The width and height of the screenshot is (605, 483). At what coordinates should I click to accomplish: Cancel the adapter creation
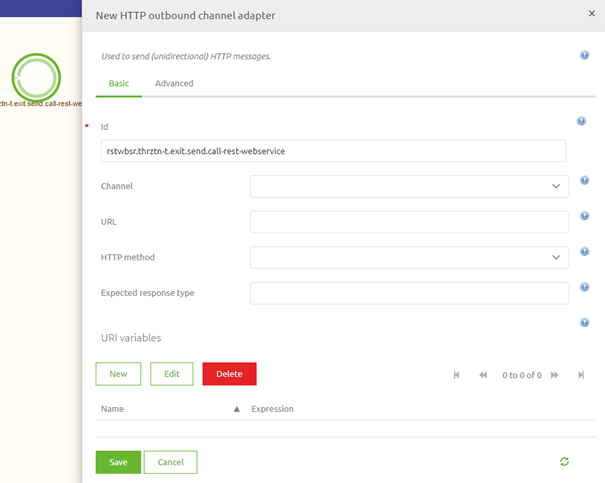[171, 462]
